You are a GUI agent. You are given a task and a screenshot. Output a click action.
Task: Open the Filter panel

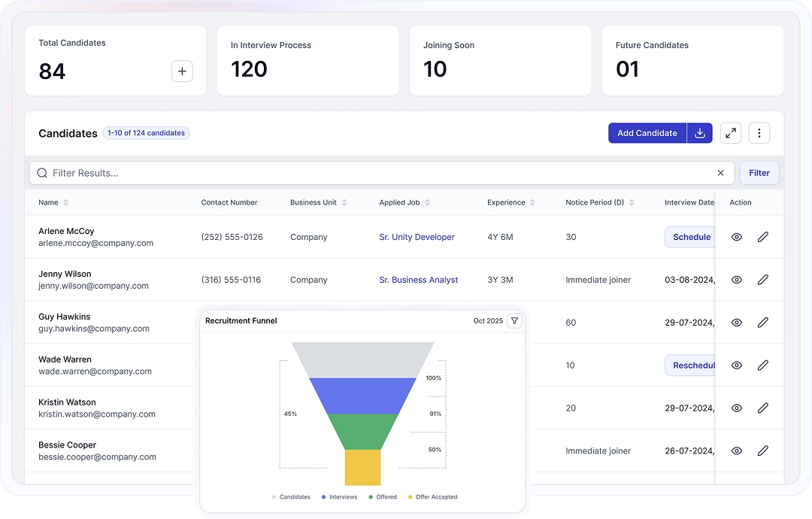[x=759, y=172]
